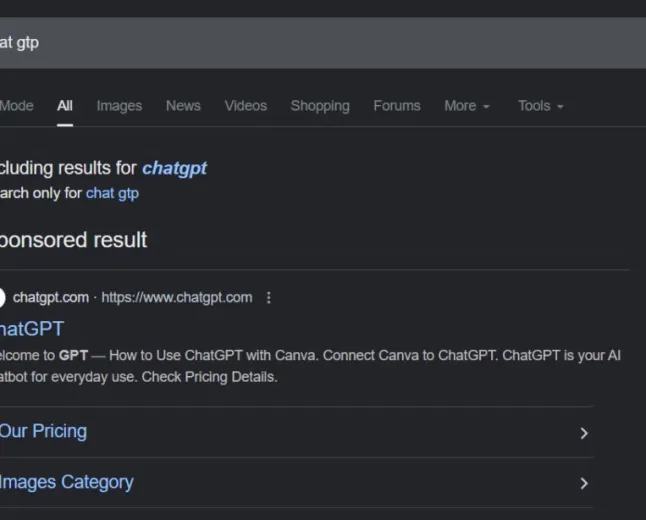Click the https://www.chatgpt.com URL text
646x520 pixels.
pos(177,297)
